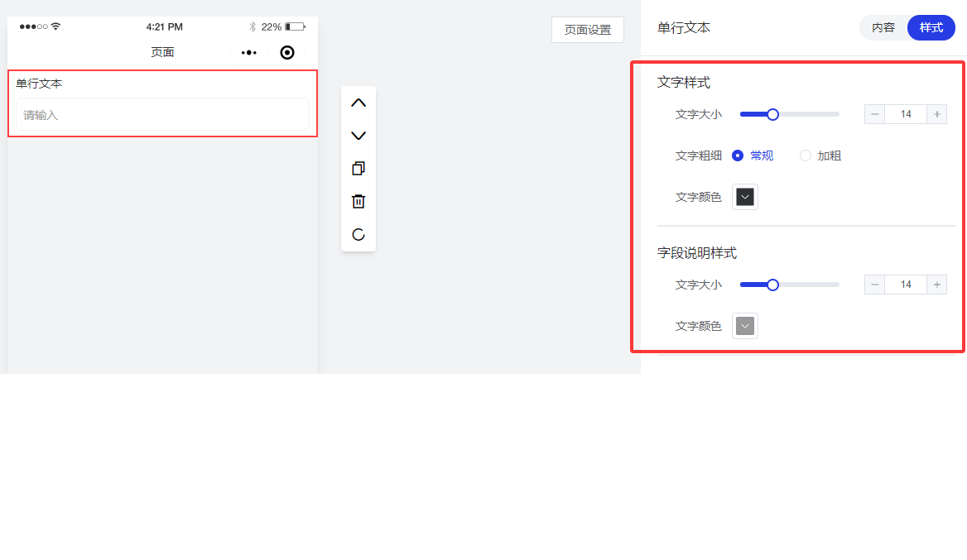Tap the circular target icon in phone header
Image resolution: width=967 pixels, height=560 pixels.
(286, 52)
